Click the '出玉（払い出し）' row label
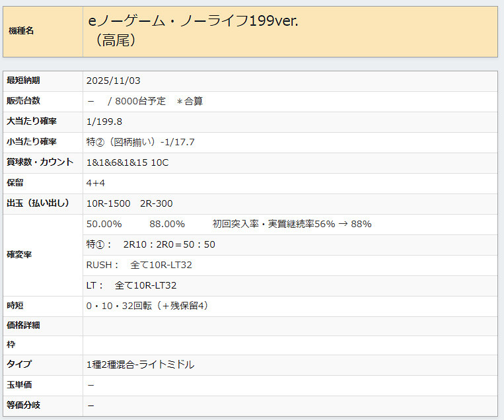 click(x=38, y=203)
